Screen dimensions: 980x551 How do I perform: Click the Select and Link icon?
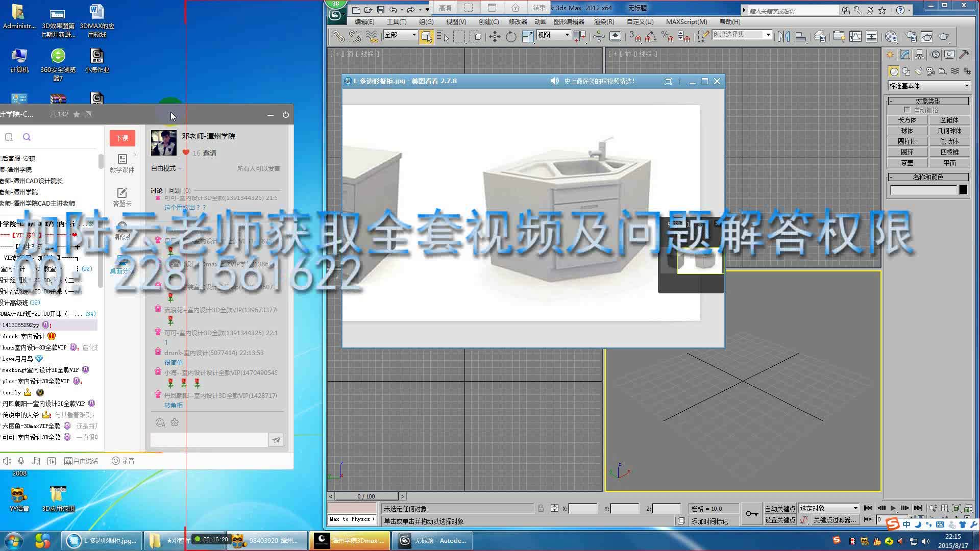pyautogui.click(x=337, y=36)
